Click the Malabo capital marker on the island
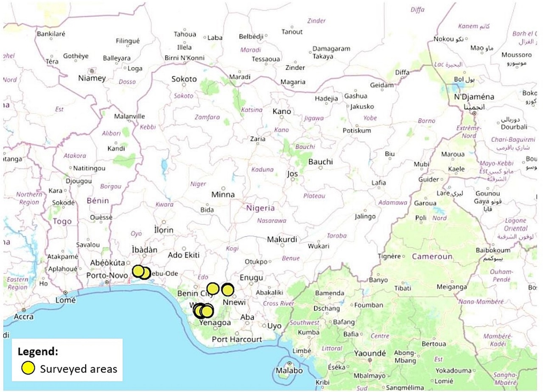Screen dimensions: 543x392 289,364
